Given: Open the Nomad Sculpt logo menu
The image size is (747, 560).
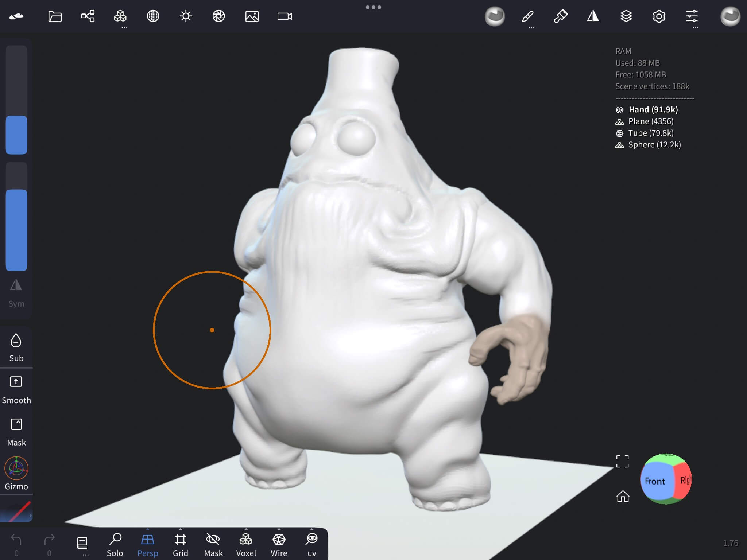Looking at the screenshot, I should [16, 16].
